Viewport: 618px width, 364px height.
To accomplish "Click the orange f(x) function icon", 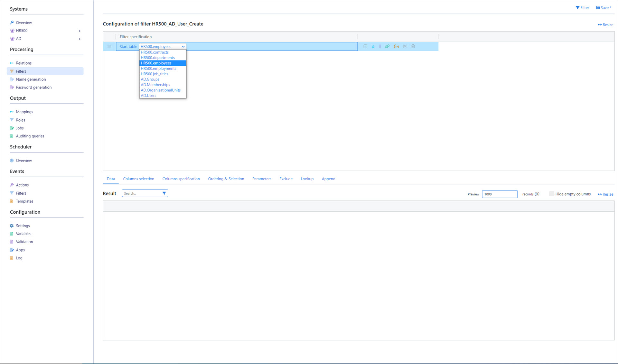I will coord(396,46).
